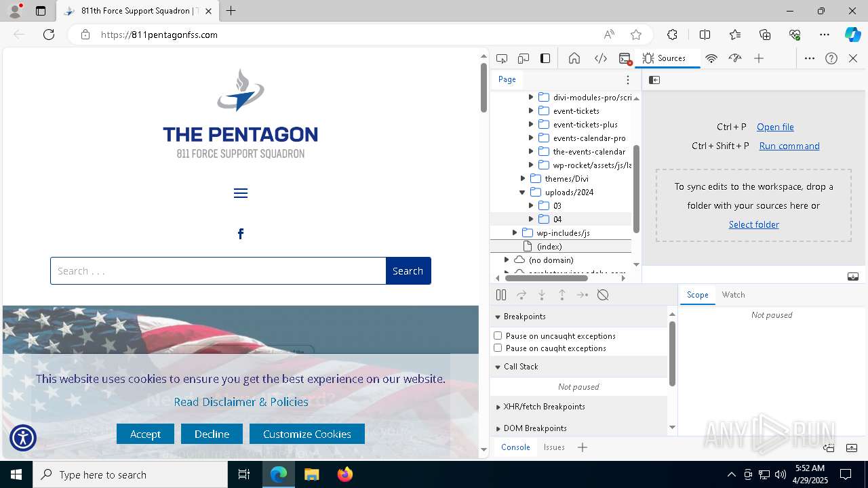Open the Elements tool icon
The image size is (868, 488).
[601, 58]
